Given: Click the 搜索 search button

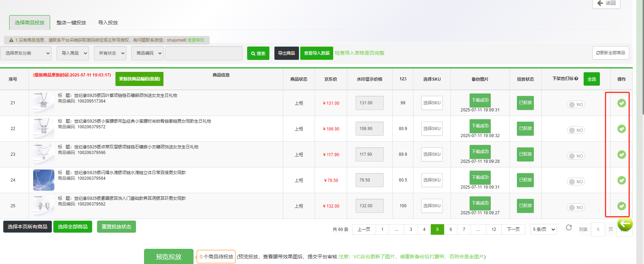Looking at the screenshot, I should tap(258, 53).
